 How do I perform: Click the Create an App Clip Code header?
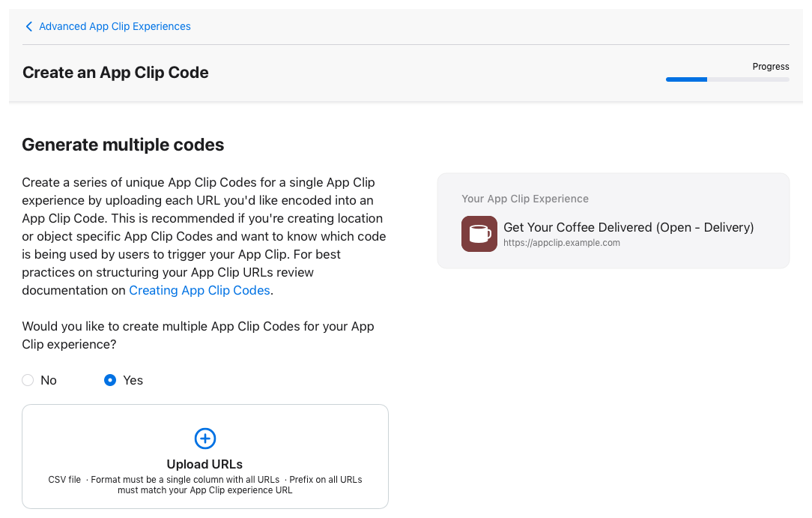tap(115, 73)
